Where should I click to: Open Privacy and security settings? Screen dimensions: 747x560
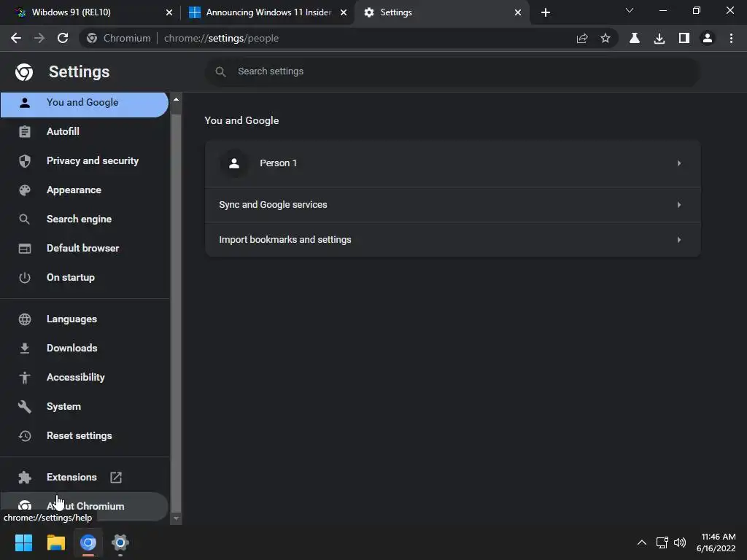(x=85, y=160)
